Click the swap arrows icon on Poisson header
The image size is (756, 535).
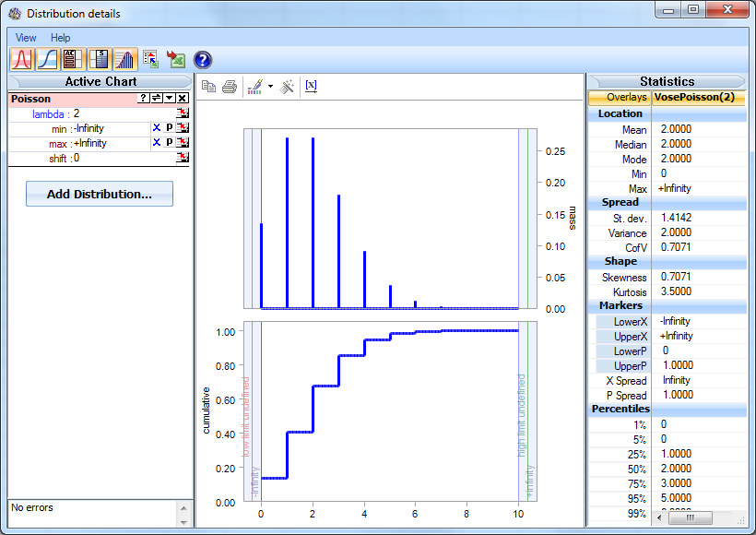(157, 99)
